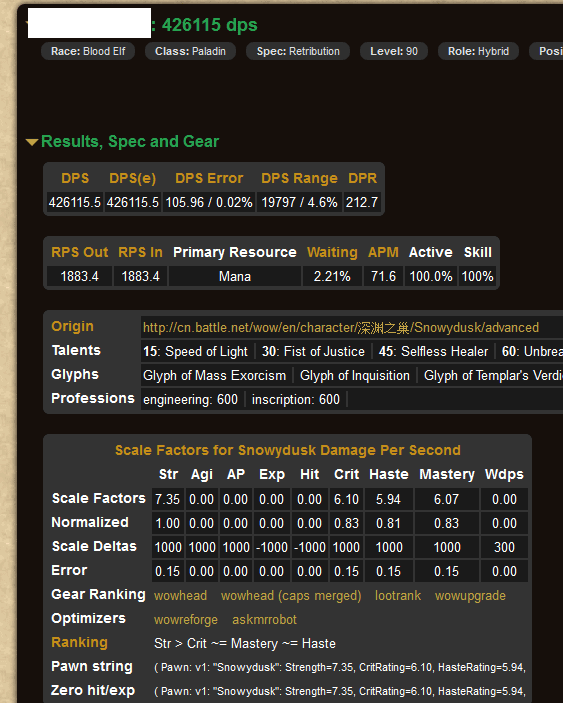This screenshot has height=703, width=563.
Task: Select the Class: Paladin badge
Action: (x=190, y=51)
